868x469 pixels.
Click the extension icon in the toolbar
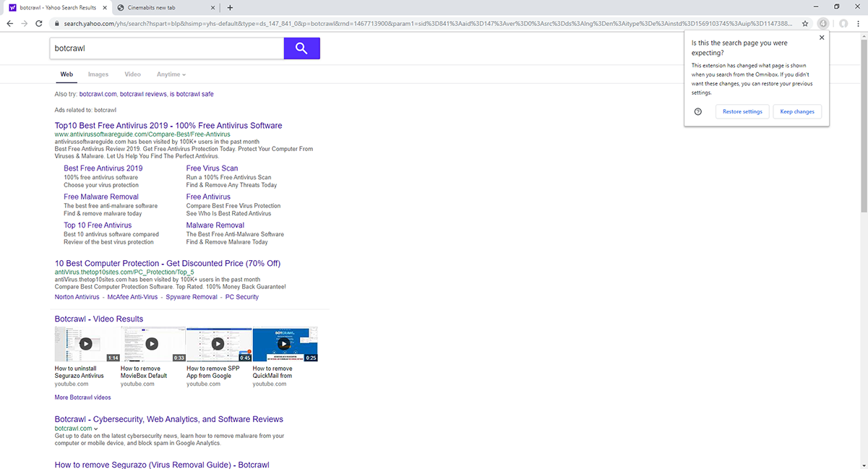pyautogui.click(x=822, y=24)
